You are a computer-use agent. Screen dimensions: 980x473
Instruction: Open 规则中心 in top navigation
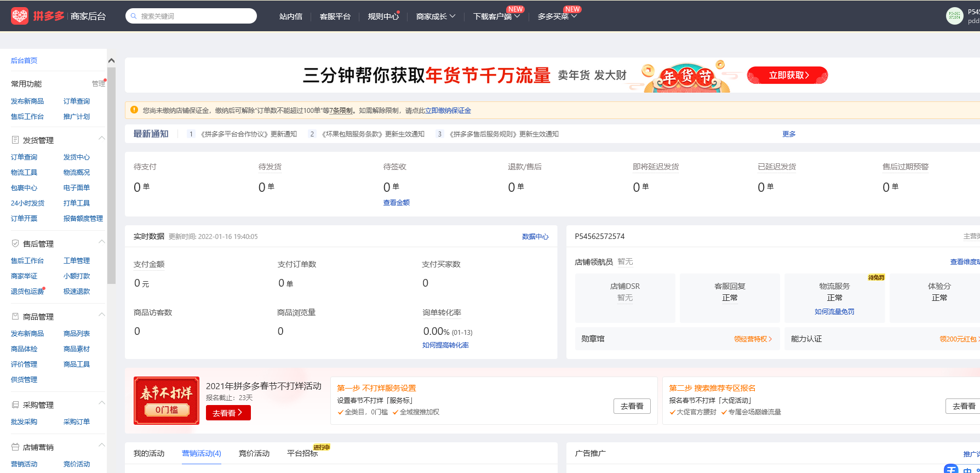383,16
